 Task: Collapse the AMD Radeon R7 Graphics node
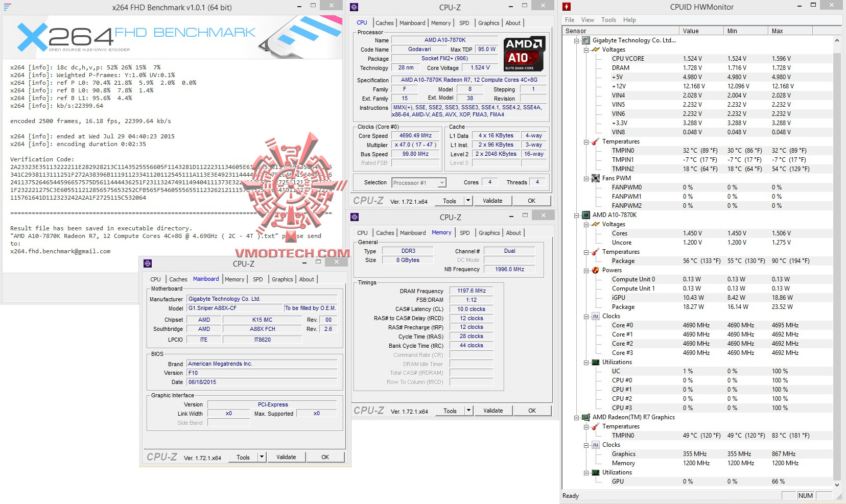[x=577, y=417]
